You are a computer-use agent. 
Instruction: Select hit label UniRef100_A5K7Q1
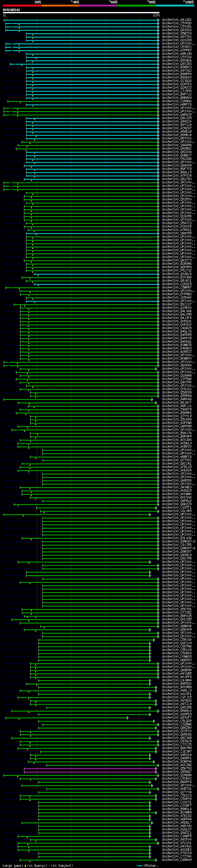[x=177, y=609]
